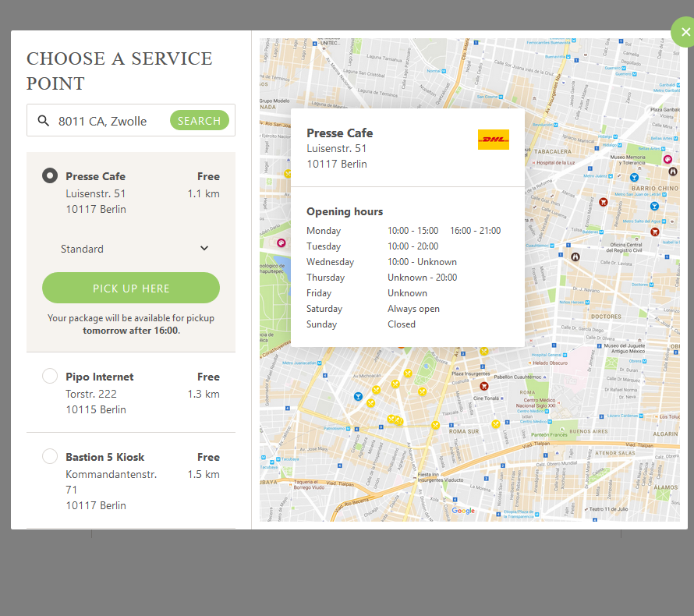Click Saturday's Always open entry
Viewport: 694px width, 616px height.
[414, 309]
